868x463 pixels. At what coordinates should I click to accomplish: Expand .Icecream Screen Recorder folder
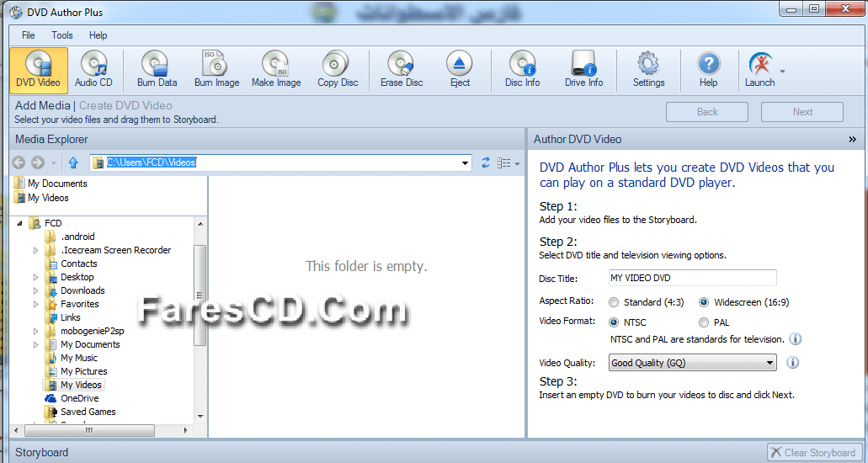tap(36, 250)
